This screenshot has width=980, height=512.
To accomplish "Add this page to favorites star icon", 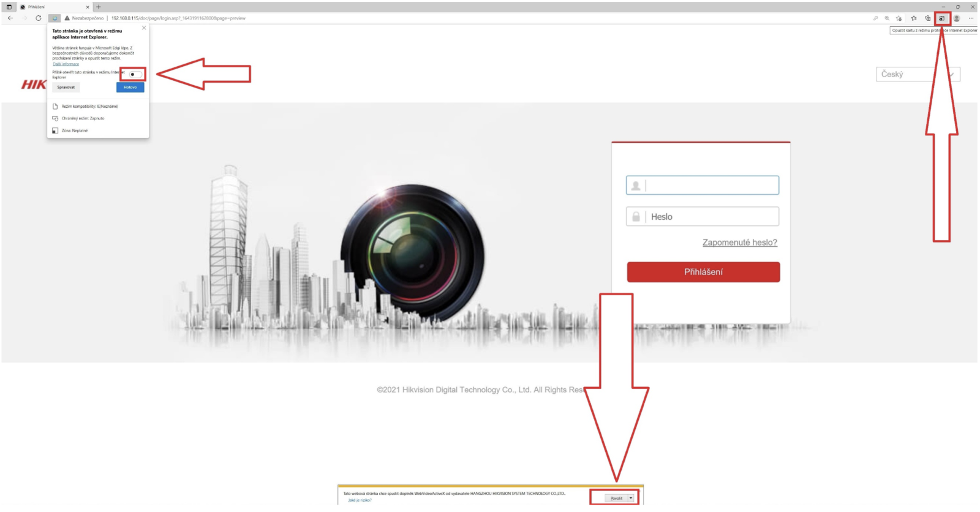I will 899,18.
